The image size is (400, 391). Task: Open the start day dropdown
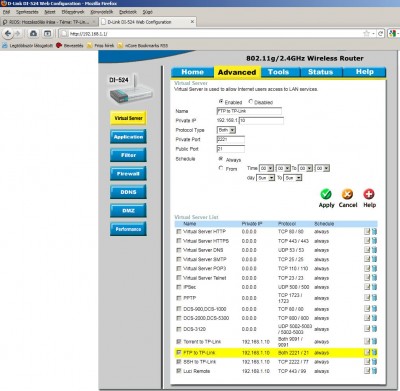point(266,178)
